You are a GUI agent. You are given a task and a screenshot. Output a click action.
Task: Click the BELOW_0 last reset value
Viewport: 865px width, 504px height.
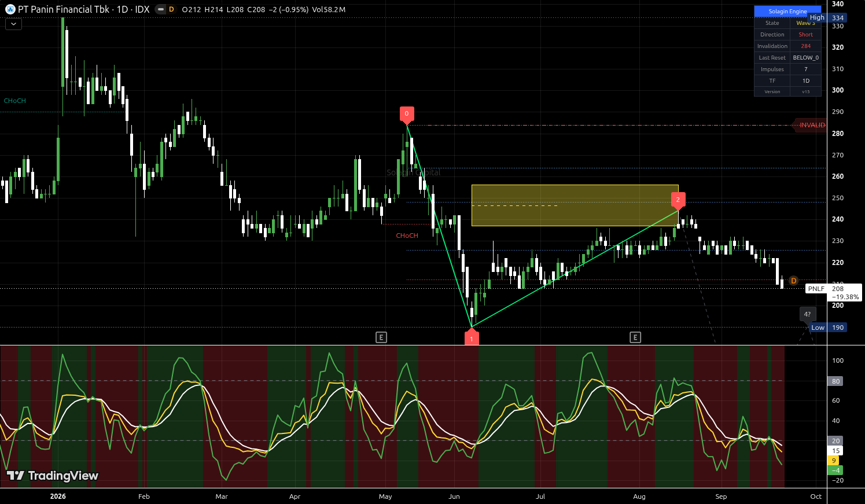[805, 58]
